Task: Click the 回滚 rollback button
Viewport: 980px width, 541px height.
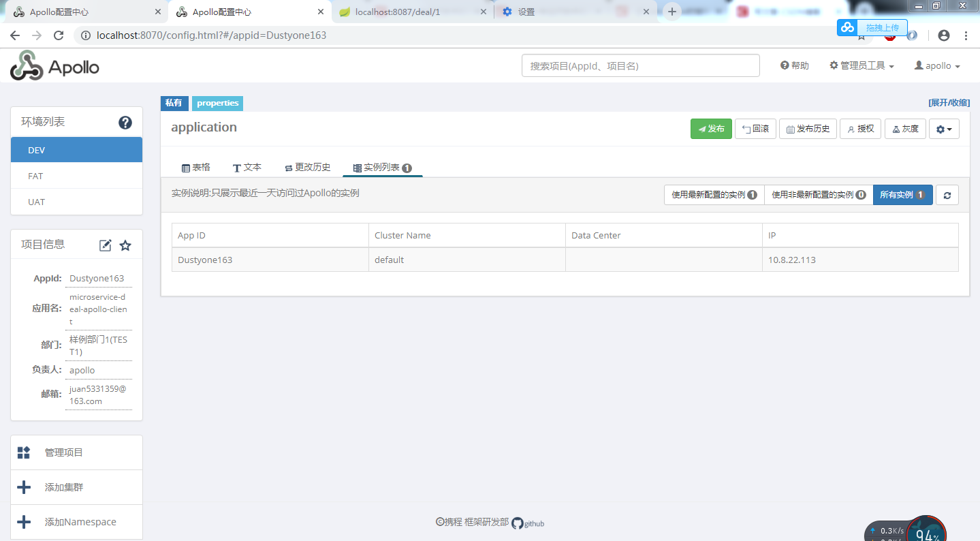Action: click(x=755, y=129)
